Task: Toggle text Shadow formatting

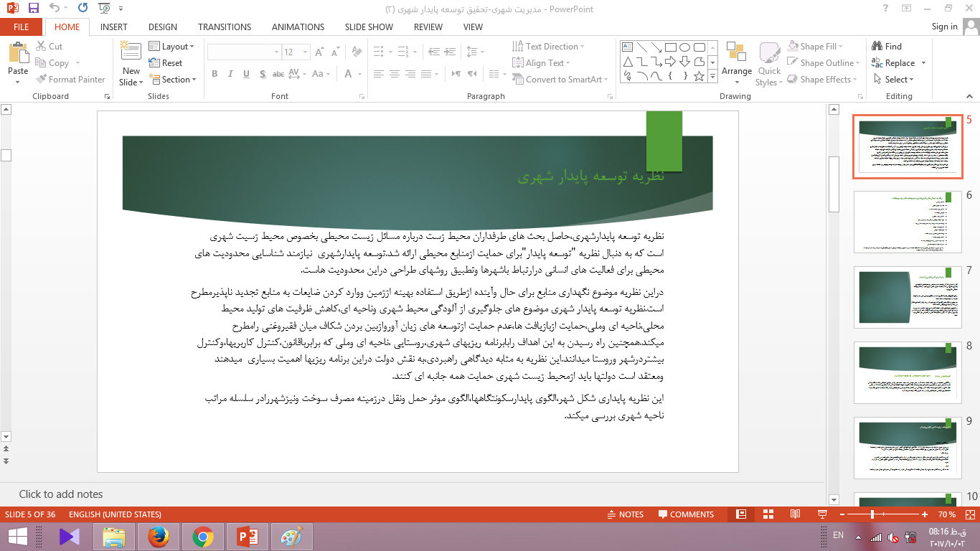Action: pos(263,74)
